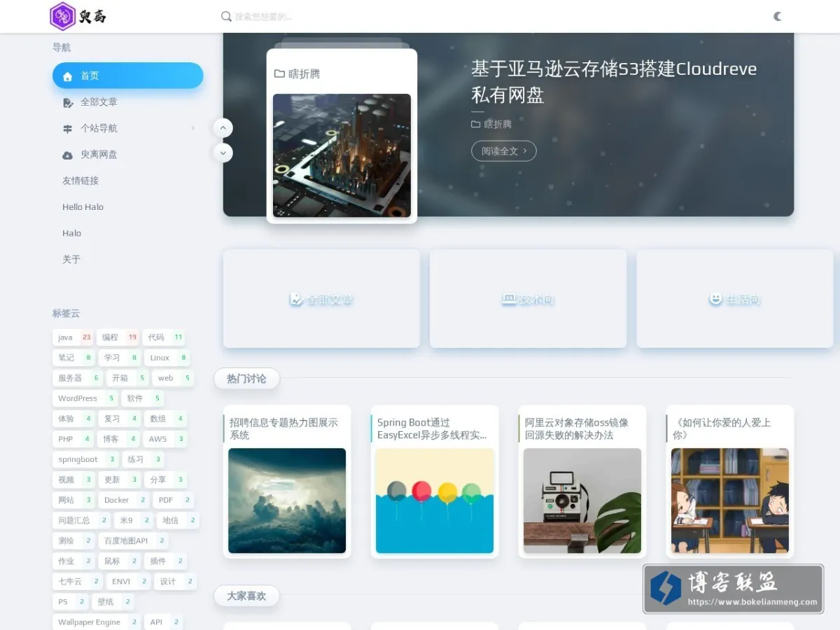840x630 pixels.
Task: Click the signpost icon beside 个站导航
Action: click(x=68, y=129)
